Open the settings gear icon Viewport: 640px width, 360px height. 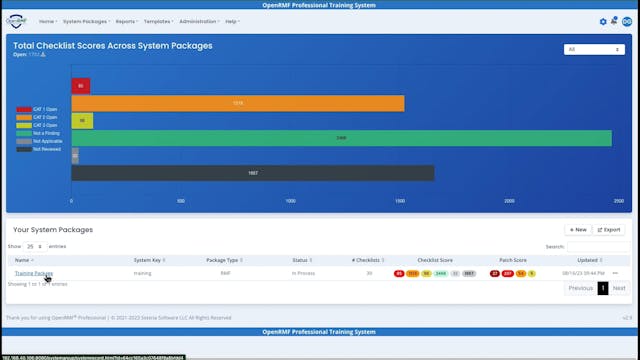[x=603, y=22]
